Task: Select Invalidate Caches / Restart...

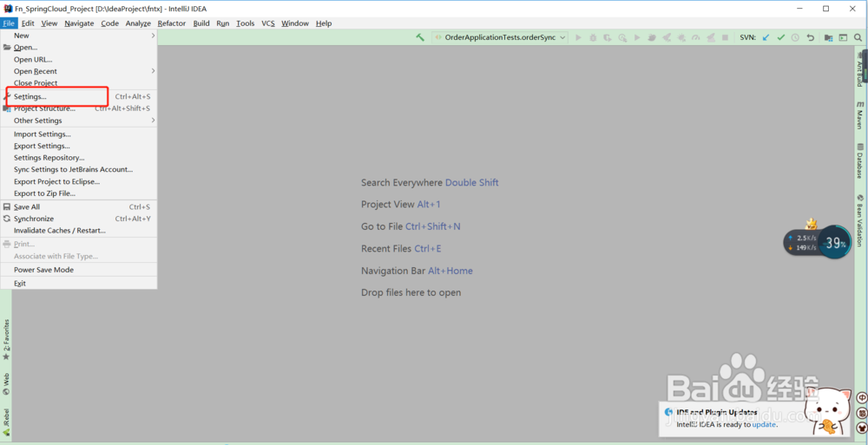Action: (x=79, y=230)
